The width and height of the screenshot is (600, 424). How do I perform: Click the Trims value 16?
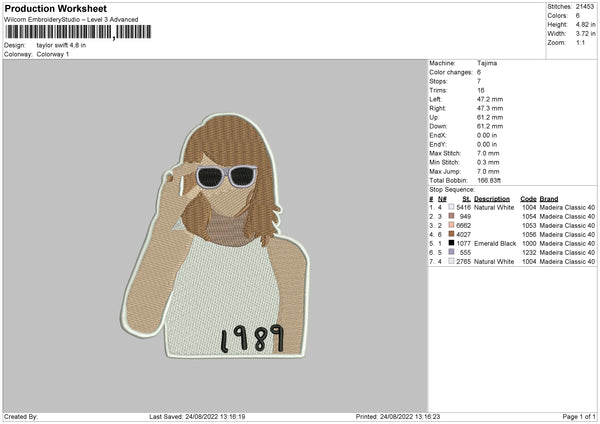[481, 90]
